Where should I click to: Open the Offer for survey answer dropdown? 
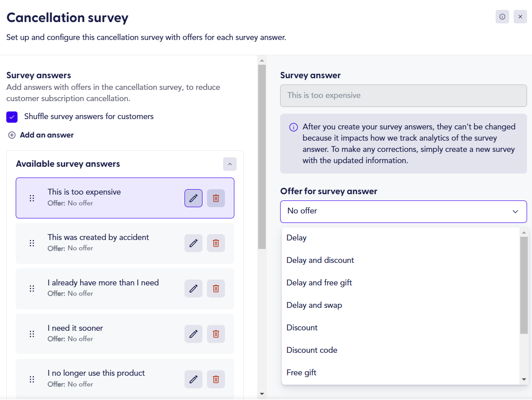coord(404,212)
